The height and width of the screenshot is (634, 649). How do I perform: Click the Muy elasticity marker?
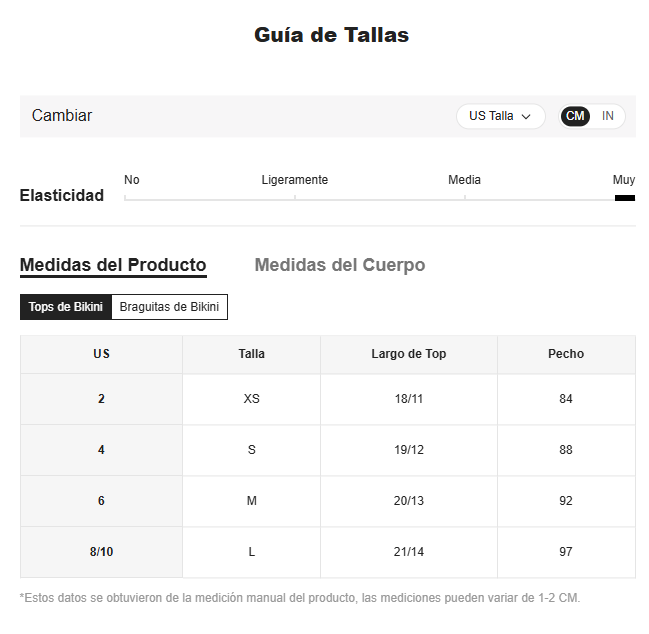[x=625, y=198]
